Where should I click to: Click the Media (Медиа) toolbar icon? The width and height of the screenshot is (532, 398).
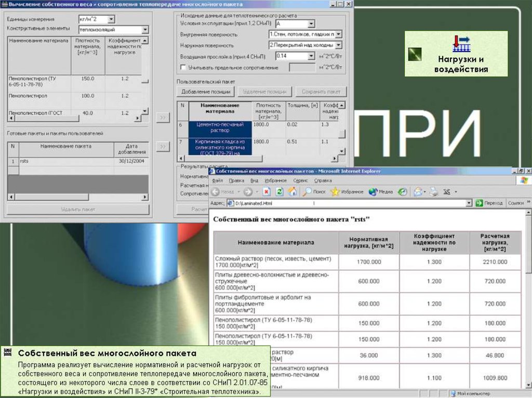pyautogui.click(x=381, y=191)
